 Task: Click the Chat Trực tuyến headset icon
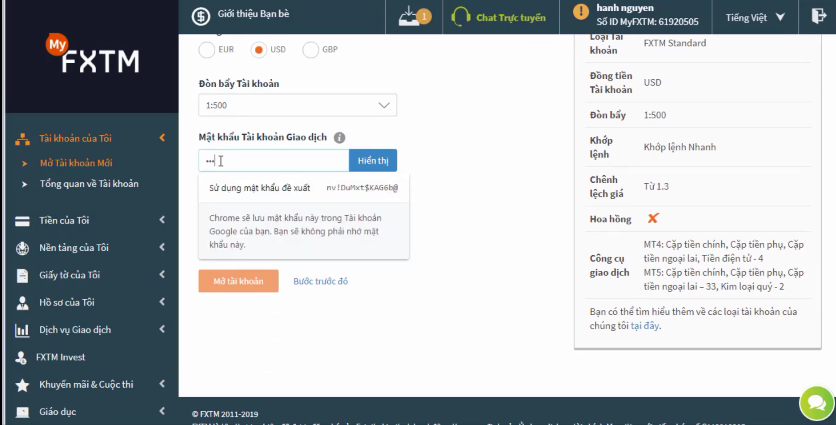(461, 17)
